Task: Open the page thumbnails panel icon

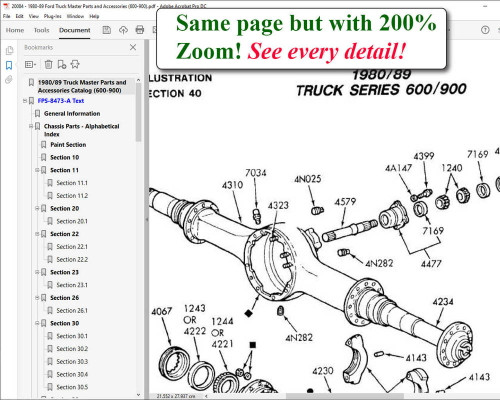Action: 9,50
